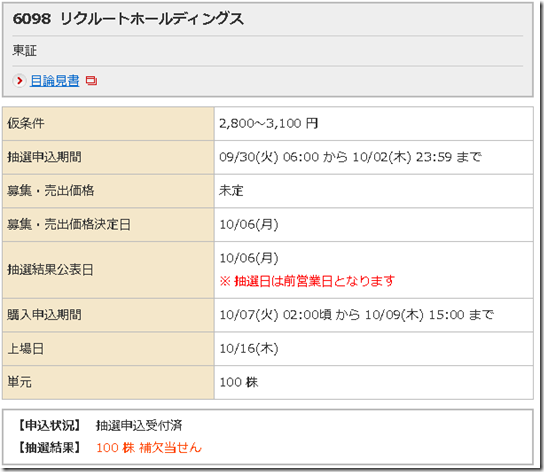Select the heading 6098 リクルートホールディングス
The image size is (544, 472).
pyautogui.click(x=128, y=19)
